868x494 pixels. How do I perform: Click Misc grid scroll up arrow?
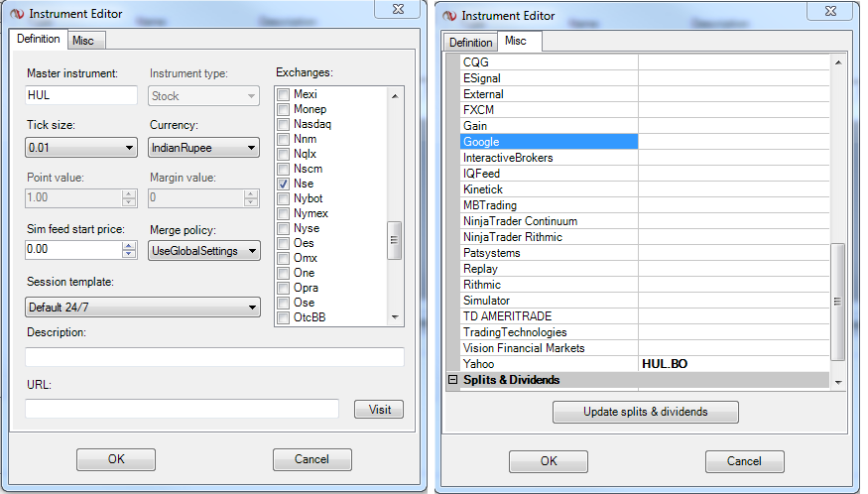[838, 62]
